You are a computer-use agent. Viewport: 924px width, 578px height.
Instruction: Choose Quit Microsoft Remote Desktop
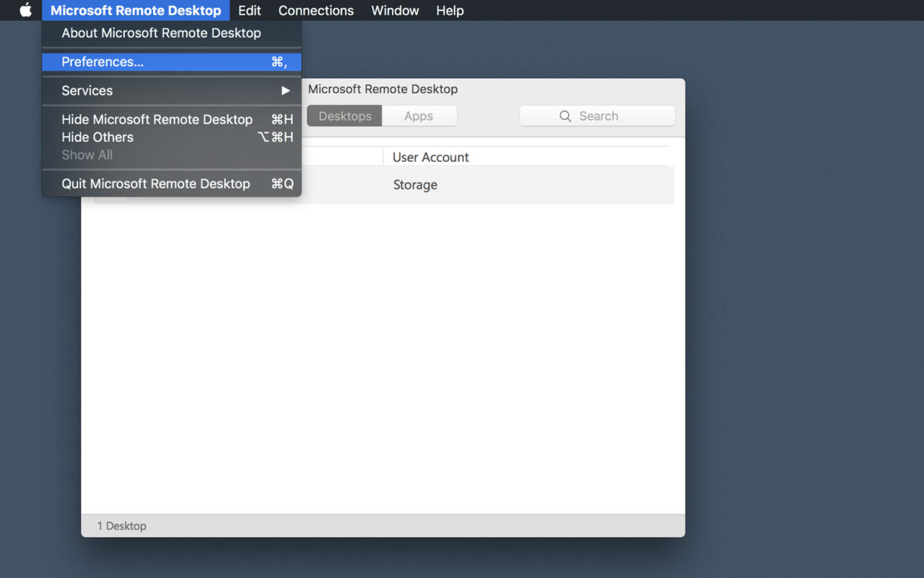coord(172,184)
